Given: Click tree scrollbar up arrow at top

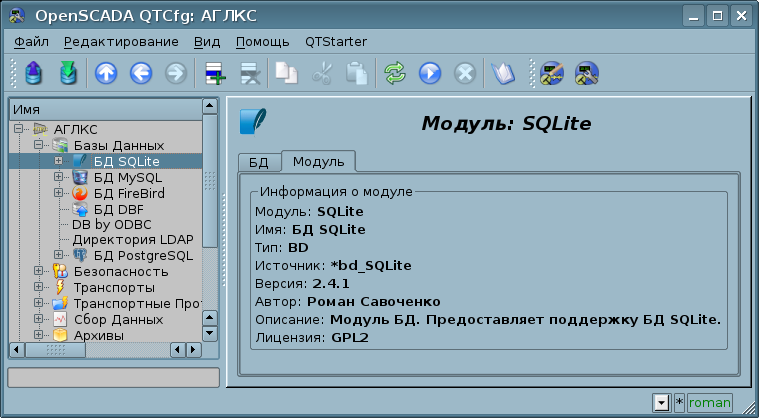Looking at the screenshot, I should tap(210, 107).
